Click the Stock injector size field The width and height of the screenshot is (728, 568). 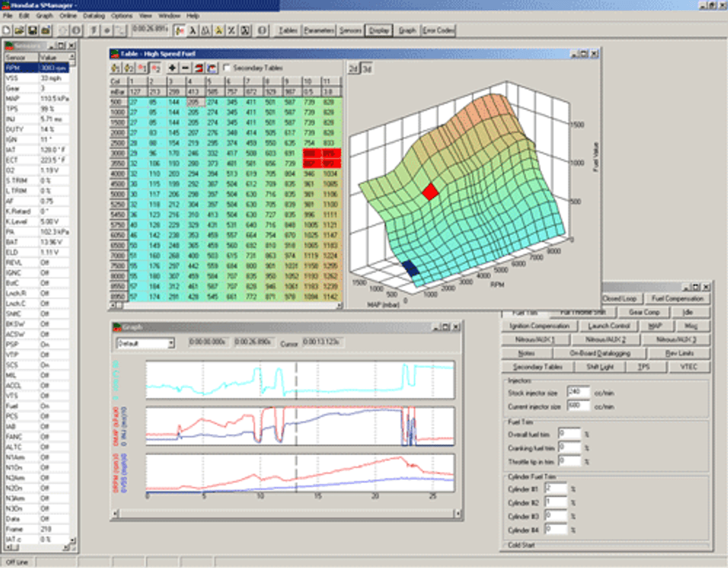click(x=578, y=392)
